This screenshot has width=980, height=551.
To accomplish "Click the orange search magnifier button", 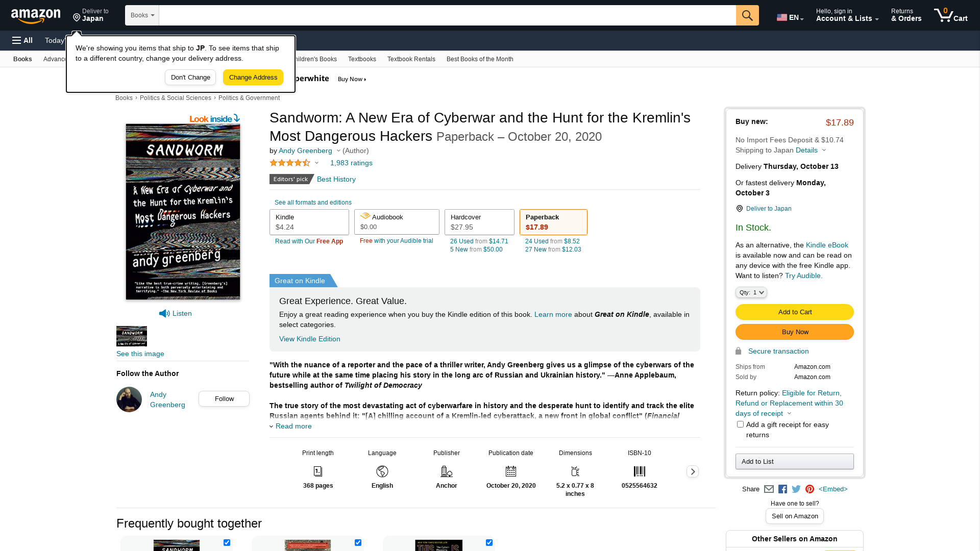I will pos(747,15).
